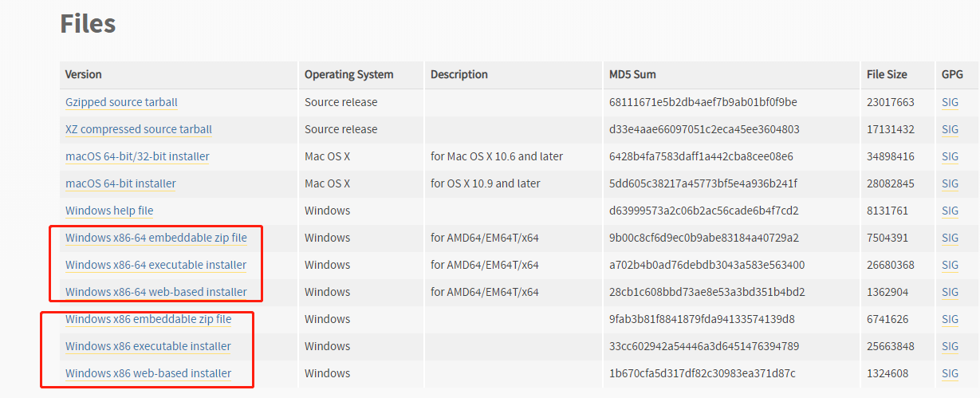Download Windows x86 embeddable zip file

tap(148, 319)
